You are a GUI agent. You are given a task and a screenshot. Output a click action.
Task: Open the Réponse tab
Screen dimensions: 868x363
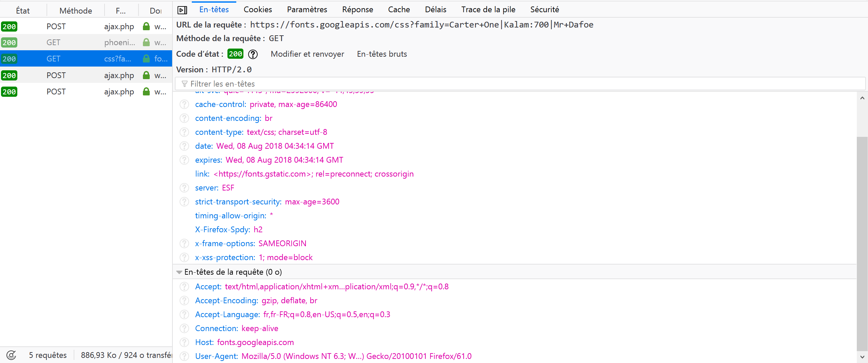[357, 10]
